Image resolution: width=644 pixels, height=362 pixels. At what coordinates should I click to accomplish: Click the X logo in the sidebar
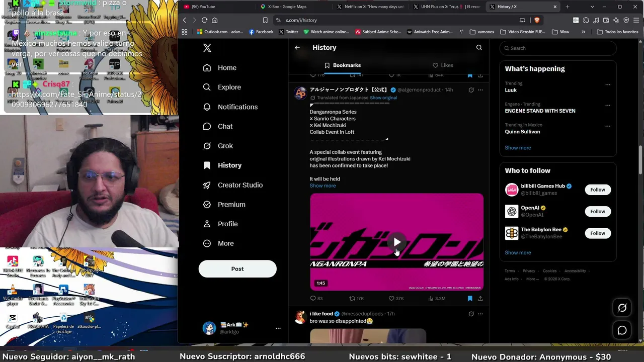207,48
